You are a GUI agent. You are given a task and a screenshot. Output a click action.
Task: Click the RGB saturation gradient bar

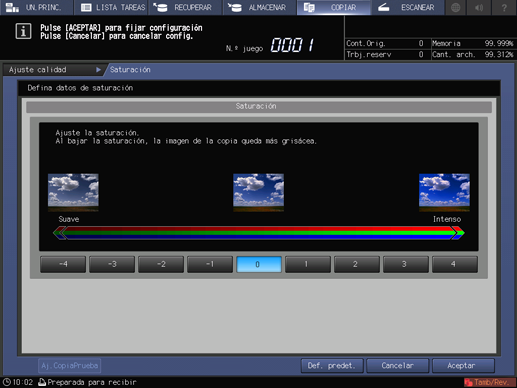[x=259, y=233]
